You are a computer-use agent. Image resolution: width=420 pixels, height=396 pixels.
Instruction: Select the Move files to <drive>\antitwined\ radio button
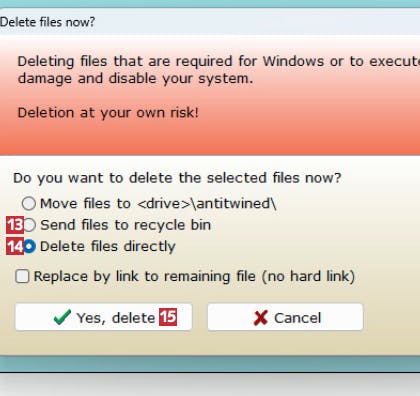[29, 203]
